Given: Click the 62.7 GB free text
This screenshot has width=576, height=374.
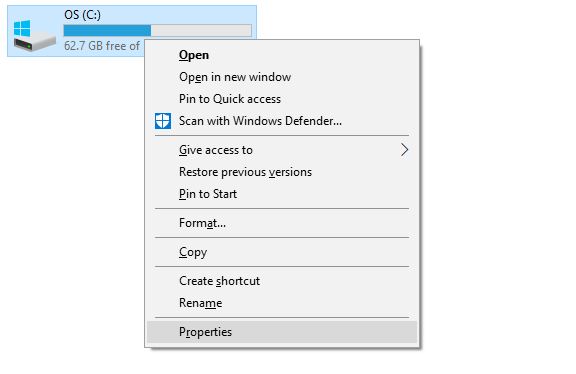Looking at the screenshot, I should coord(102,46).
